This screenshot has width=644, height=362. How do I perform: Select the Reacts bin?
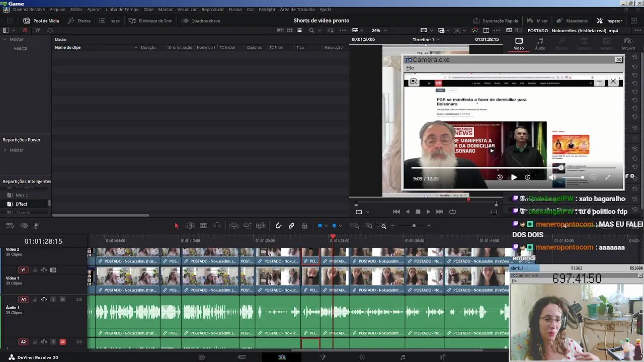tap(20, 48)
